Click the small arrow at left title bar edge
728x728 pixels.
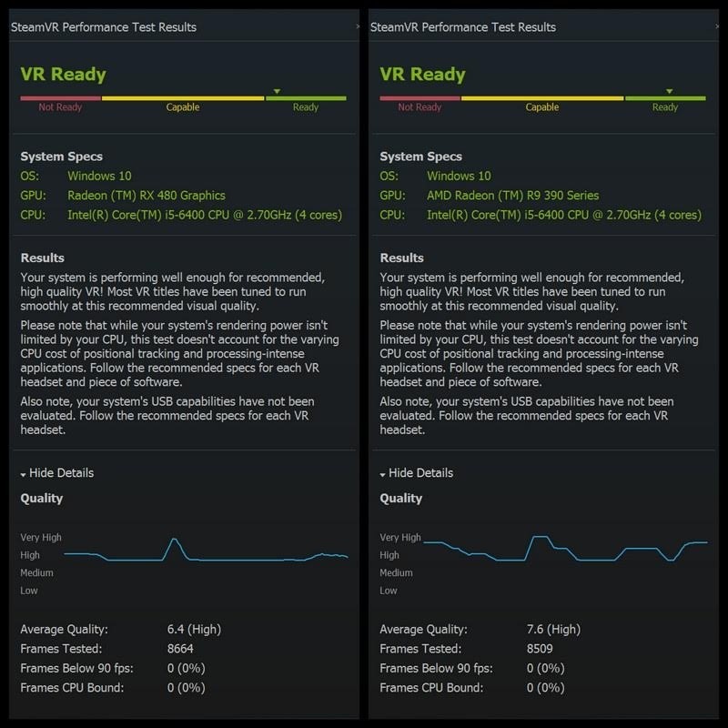(358, 26)
